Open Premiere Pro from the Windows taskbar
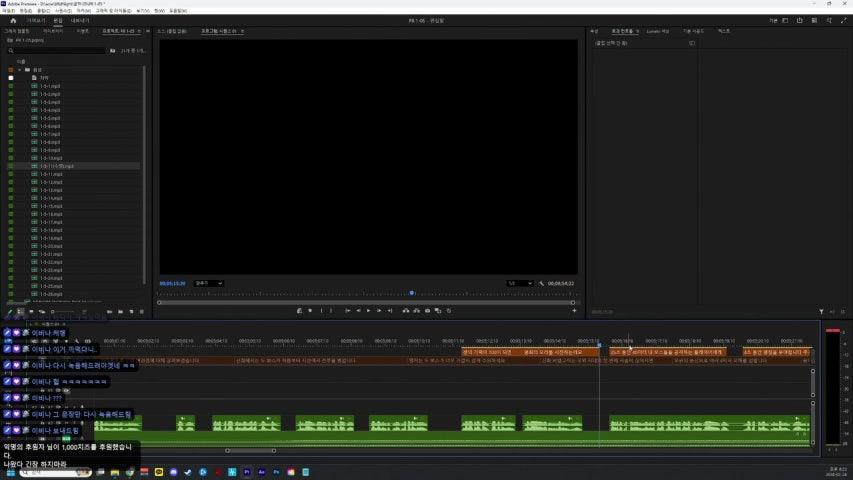 [x=247, y=470]
